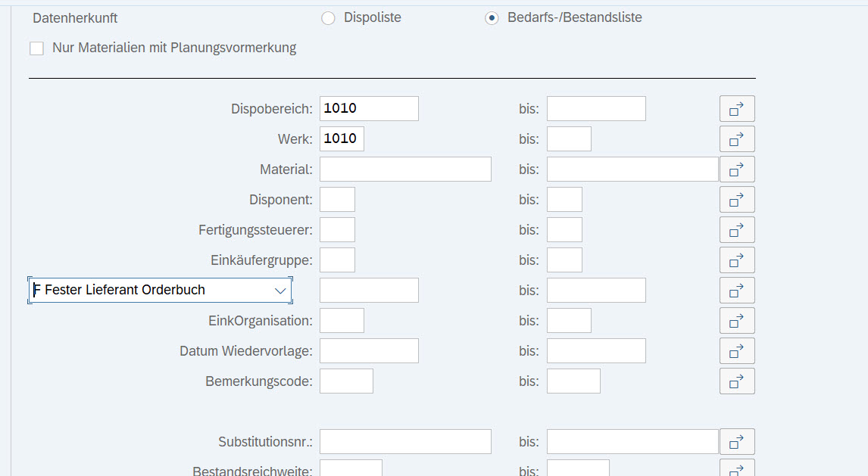Screen dimensions: 868x476
Task: Enable Nur Materialien mit Planungsvormerkung checkbox
Action: [36, 48]
